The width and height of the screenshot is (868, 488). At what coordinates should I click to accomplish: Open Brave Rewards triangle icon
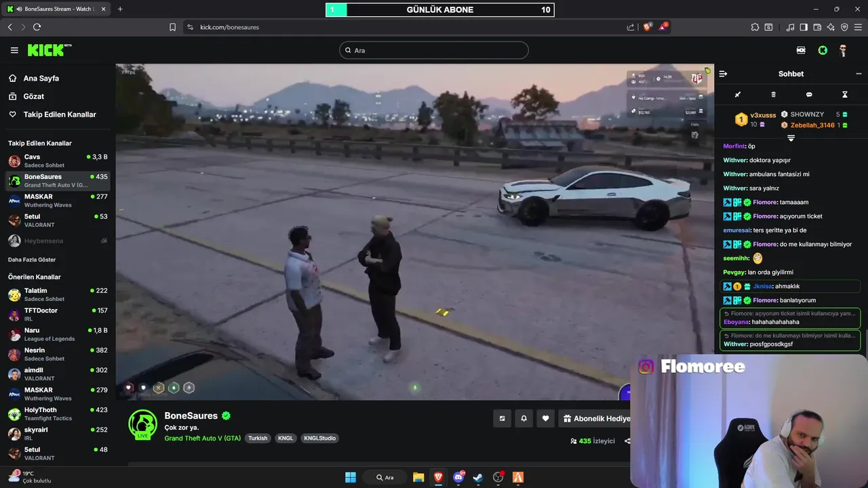[x=664, y=27]
